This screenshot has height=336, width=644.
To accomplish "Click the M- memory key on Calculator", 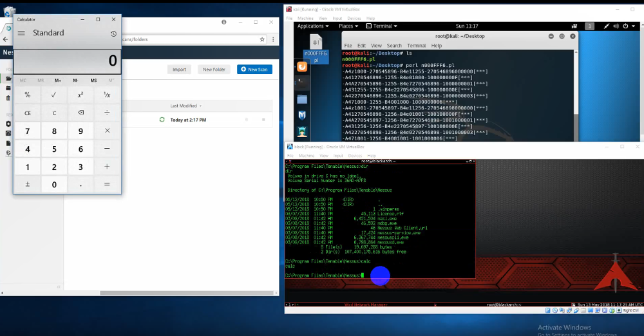I will click(75, 80).
